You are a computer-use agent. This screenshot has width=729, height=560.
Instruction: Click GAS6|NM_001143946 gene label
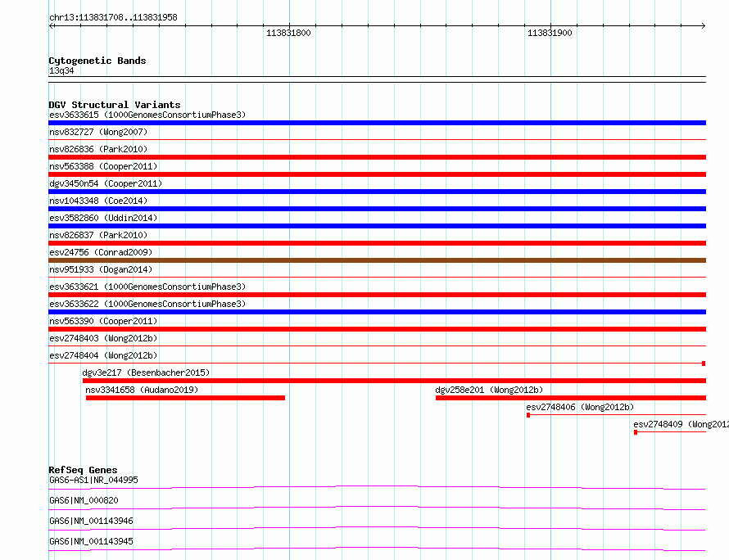91,521
